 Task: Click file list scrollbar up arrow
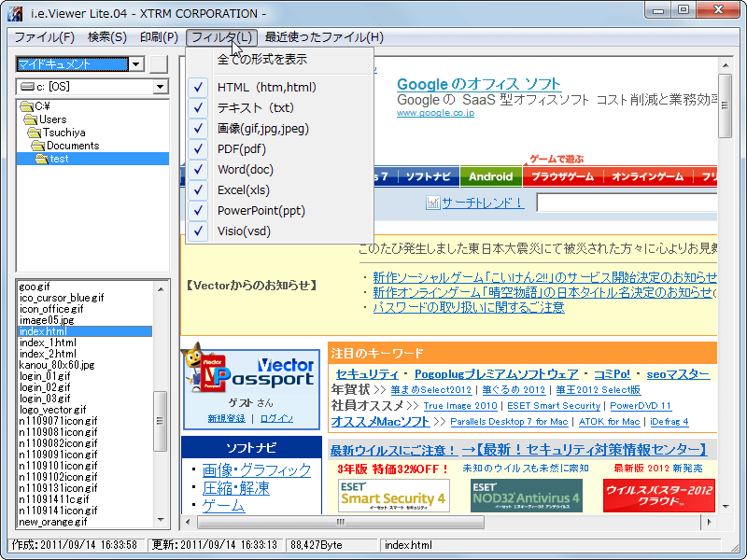(x=161, y=289)
